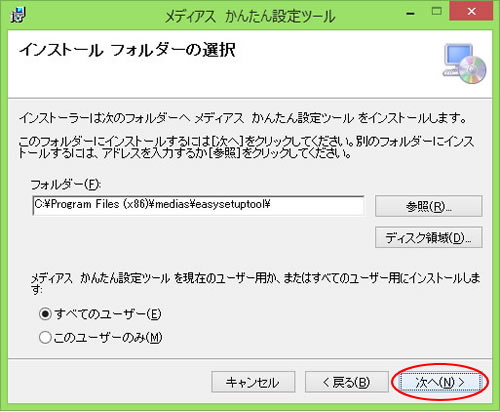The width and height of the screenshot is (500, 412).
Task: Open the 参照(R)... browse dialog
Action: 428,206
